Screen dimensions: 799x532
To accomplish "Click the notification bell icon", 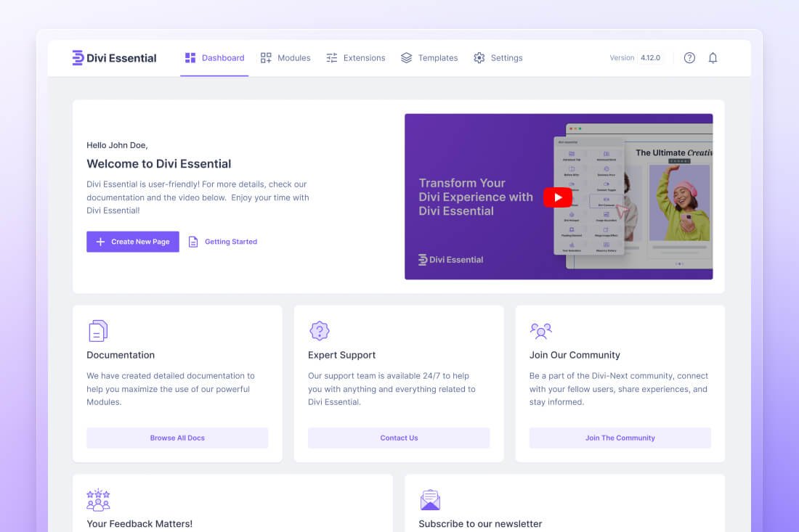I will click(713, 57).
